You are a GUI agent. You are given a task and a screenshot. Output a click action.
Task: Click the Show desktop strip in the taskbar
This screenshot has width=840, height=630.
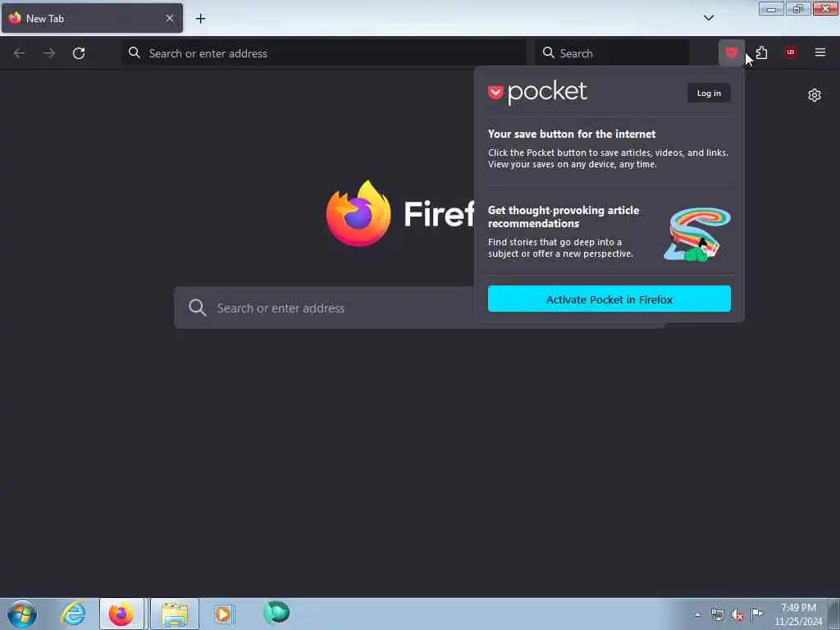pyautogui.click(x=834, y=614)
